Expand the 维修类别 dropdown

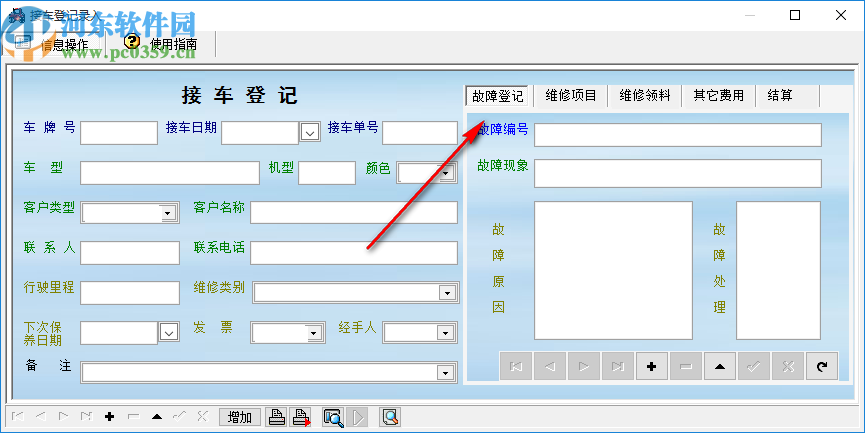click(x=447, y=293)
